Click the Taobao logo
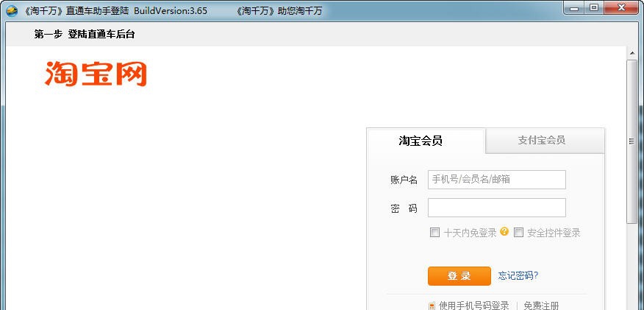The height and width of the screenshot is (310, 644). point(96,74)
